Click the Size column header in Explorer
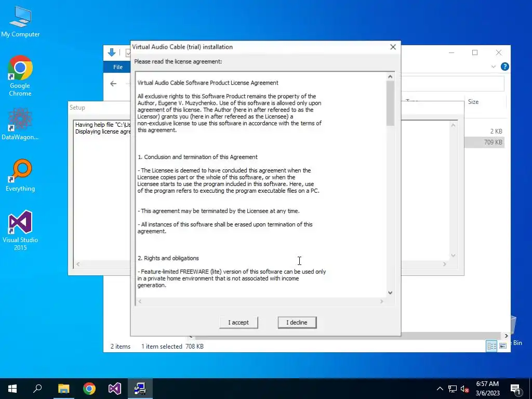 tap(473, 101)
